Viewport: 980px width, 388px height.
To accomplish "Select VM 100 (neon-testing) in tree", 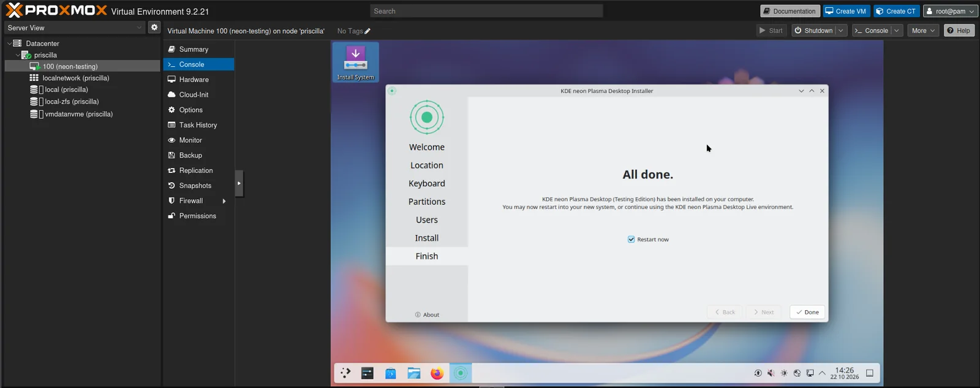I will (82, 66).
